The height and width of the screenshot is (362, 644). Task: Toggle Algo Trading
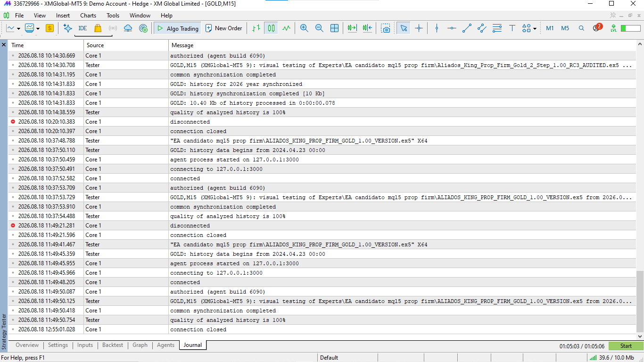178,28
